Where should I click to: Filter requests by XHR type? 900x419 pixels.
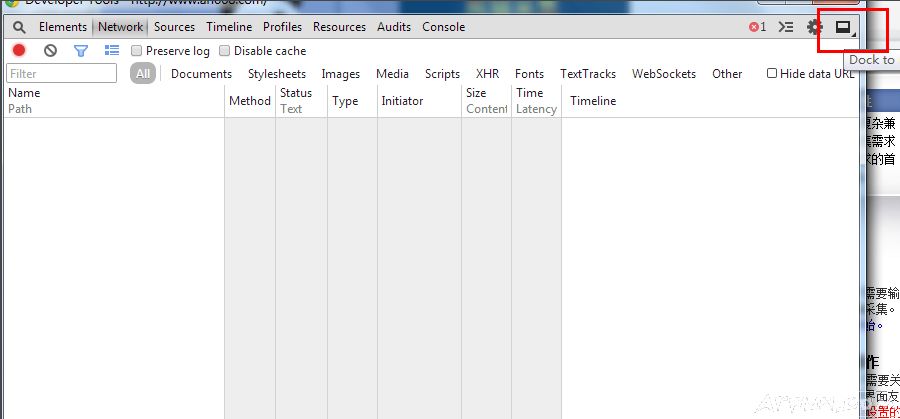(x=487, y=74)
